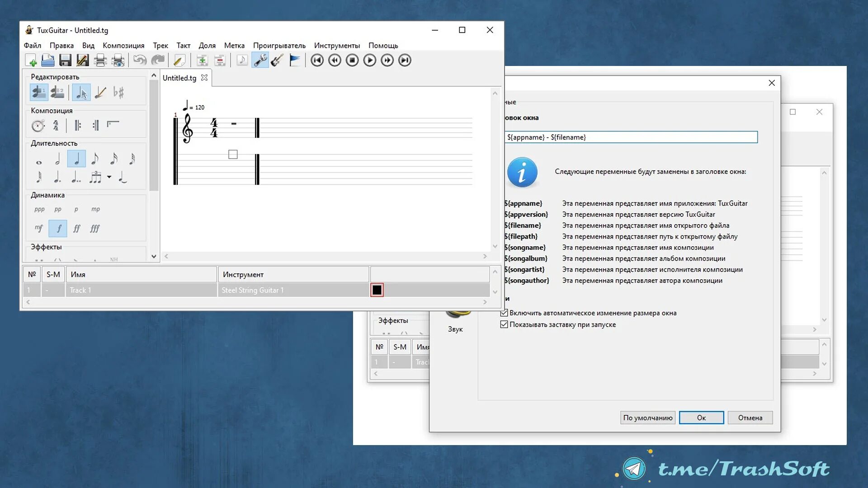The height and width of the screenshot is (488, 868).
Task: Click the note toolbar icon before wrench
Action: click(242, 60)
